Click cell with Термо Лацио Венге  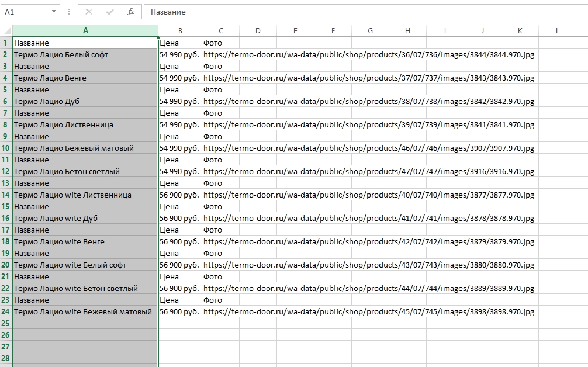(x=85, y=78)
